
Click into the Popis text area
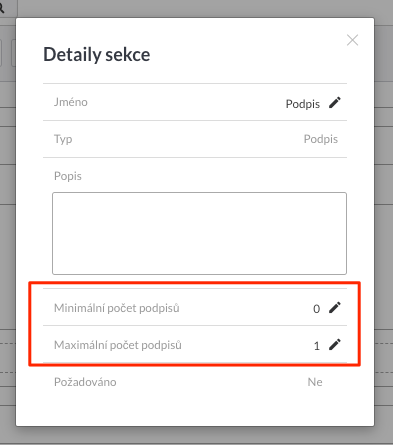[199, 233]
